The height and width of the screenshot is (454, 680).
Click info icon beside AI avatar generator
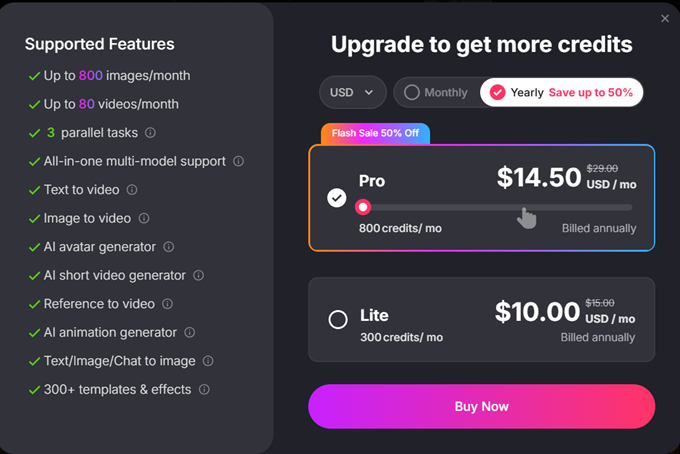tap(169, 247)
